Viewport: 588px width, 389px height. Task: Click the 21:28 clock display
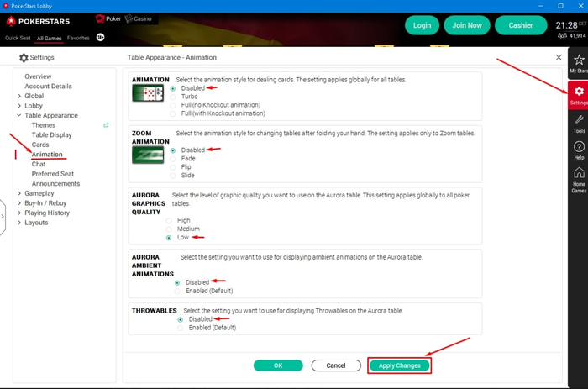tap(566, 25)
